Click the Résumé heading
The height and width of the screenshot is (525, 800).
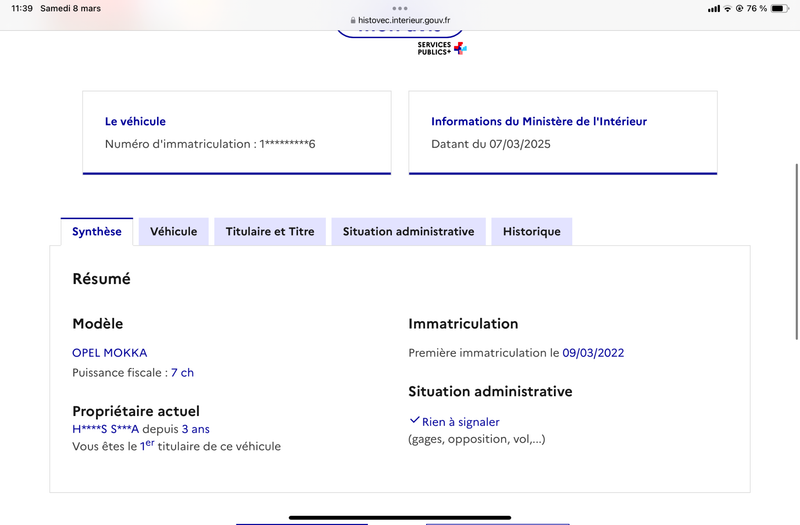102,279
